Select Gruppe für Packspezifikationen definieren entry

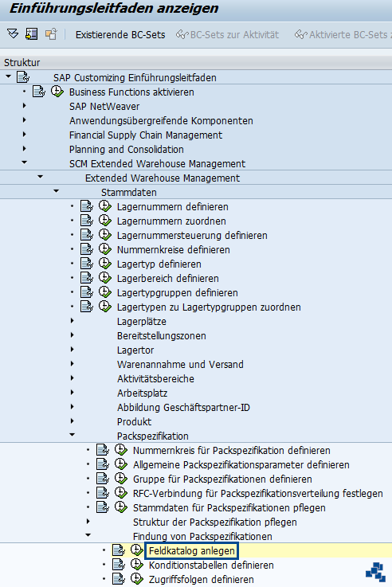(x=222, y=479)
